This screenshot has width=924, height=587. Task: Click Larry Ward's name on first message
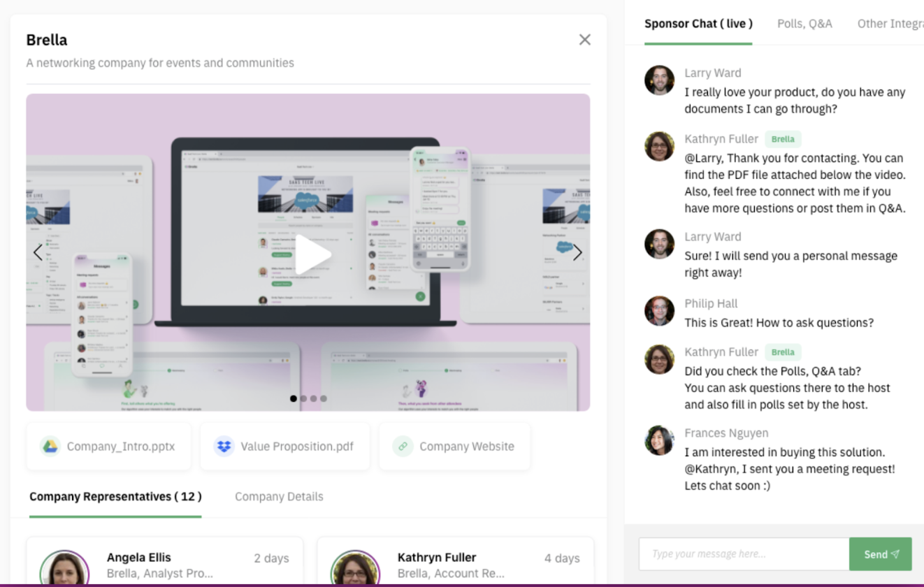(x=713, y=73)
